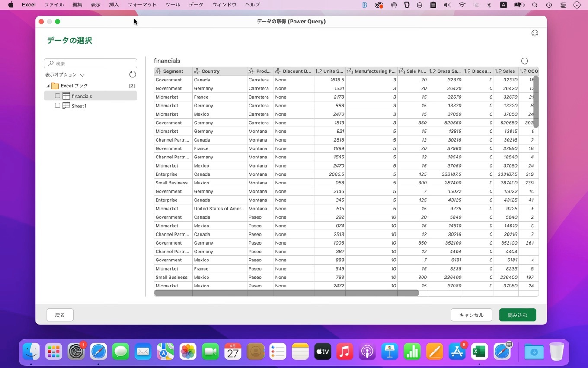
Task: Open the smiley feedback icon
Action: (535, 33)
